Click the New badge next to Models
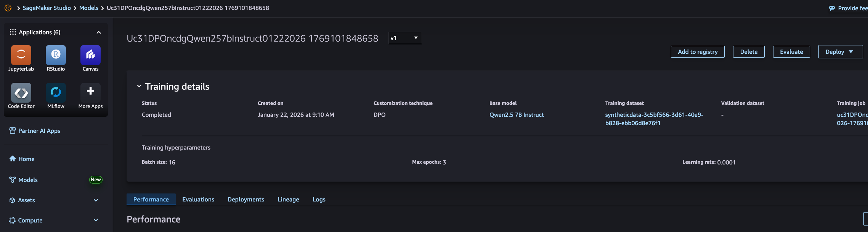 coord(96,180)
